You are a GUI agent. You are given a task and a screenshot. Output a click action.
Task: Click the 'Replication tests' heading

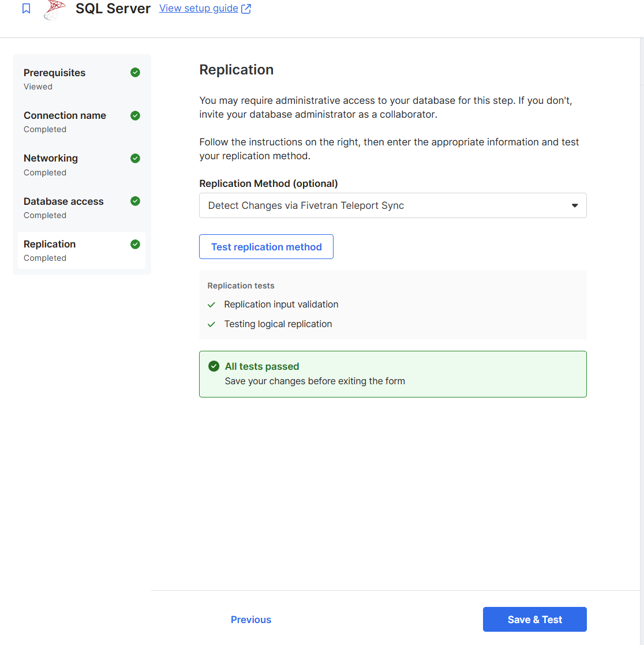coord(241,286)
